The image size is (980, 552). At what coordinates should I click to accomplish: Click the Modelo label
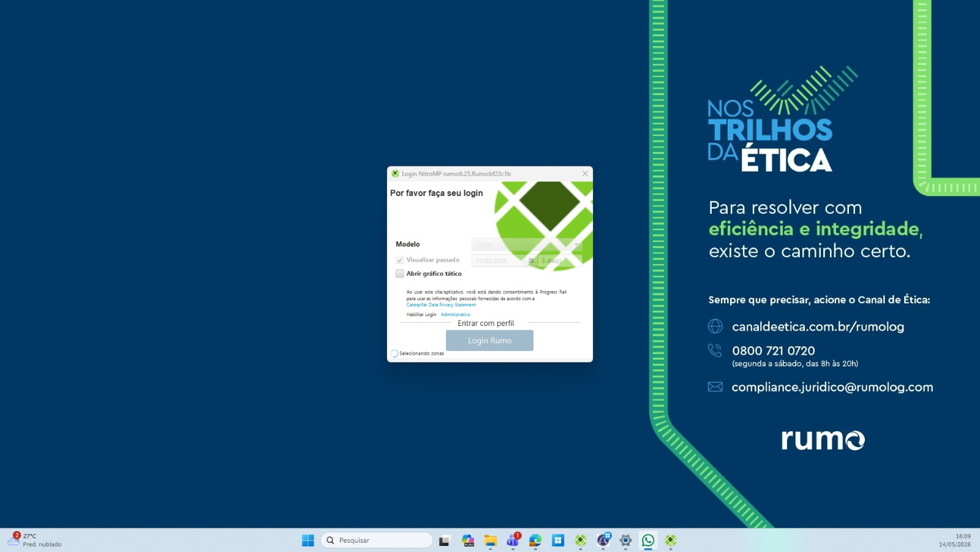tap(408, 244)
